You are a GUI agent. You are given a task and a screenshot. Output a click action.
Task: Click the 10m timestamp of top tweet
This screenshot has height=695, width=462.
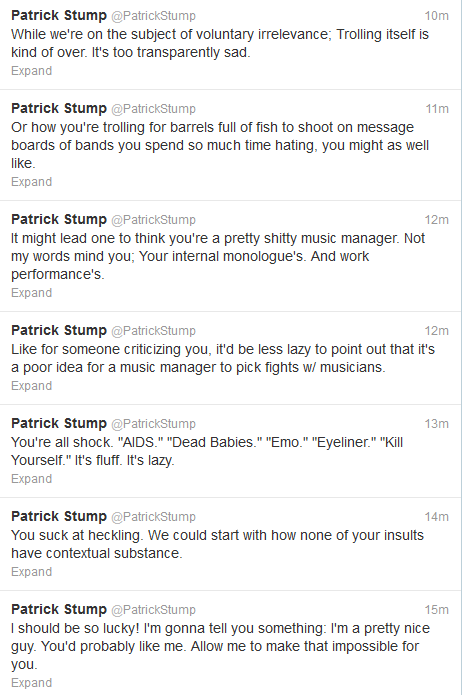tap(437, 16)
